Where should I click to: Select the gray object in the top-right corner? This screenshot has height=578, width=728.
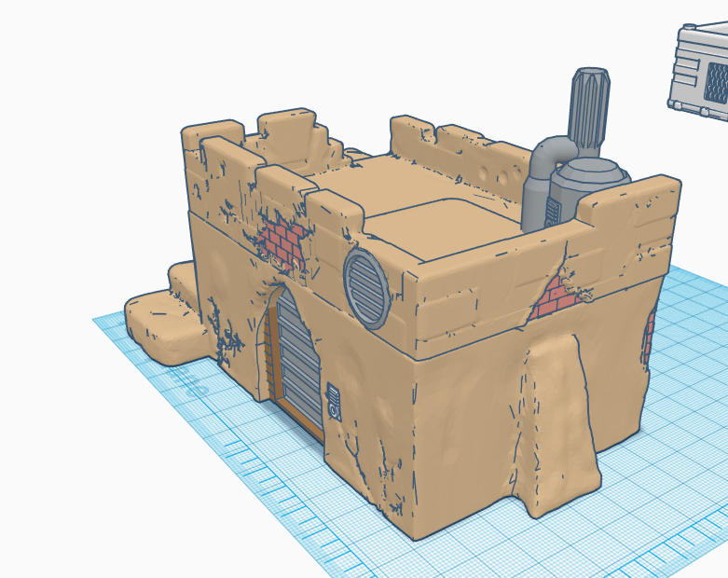(699, 70)
